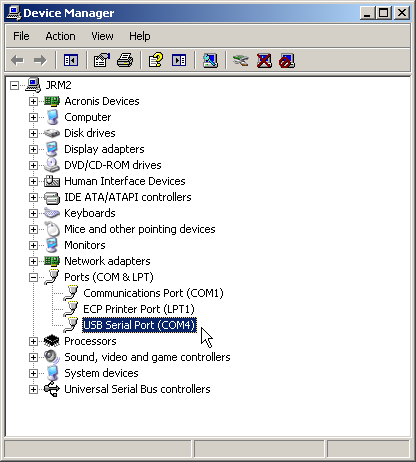416x462 pixels.
Task: Select the Processors category label
Action: coord(90,341)
